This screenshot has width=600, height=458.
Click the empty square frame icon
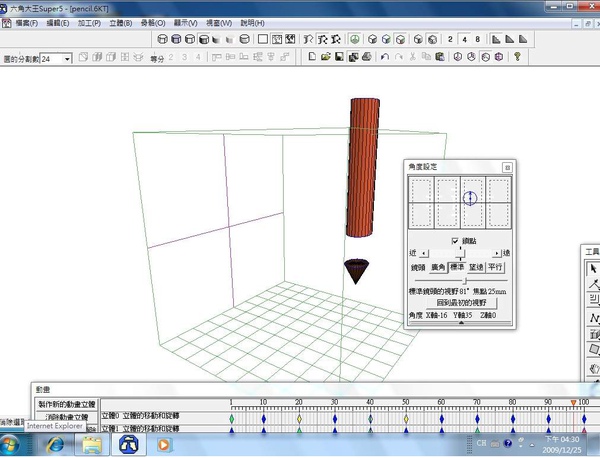[263, 39]
